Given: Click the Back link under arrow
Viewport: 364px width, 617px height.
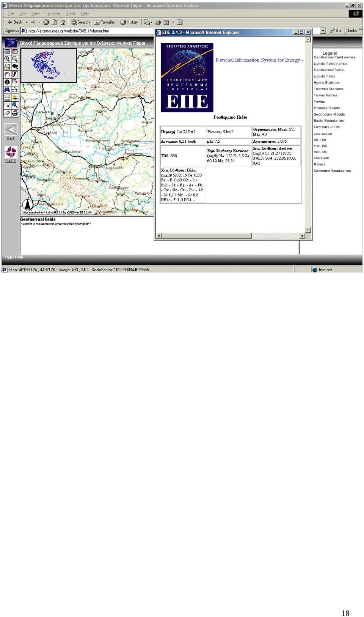Looking at the screenshot, I should [11, 139].
